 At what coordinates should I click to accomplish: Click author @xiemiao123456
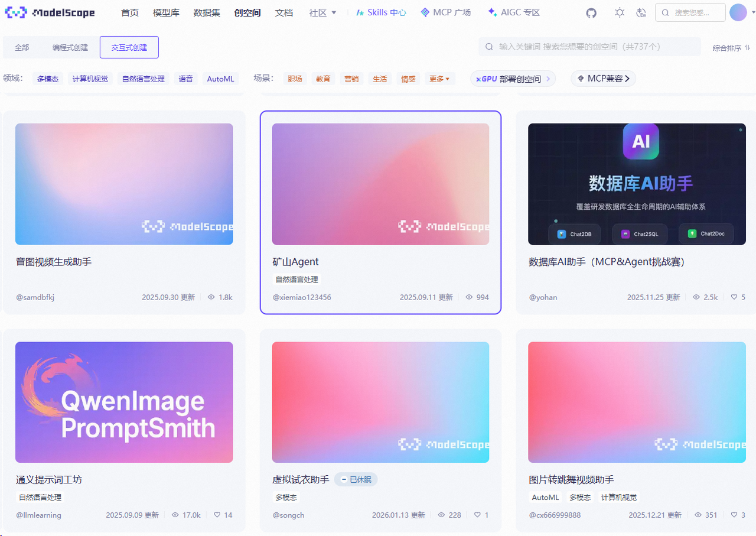pos(302,297)
